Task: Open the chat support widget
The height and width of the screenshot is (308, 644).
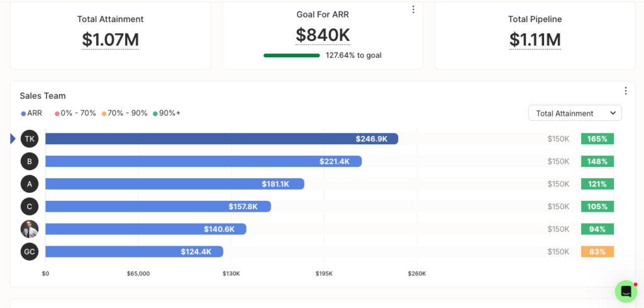Action: pyautogui.click(x=626, y=292)
